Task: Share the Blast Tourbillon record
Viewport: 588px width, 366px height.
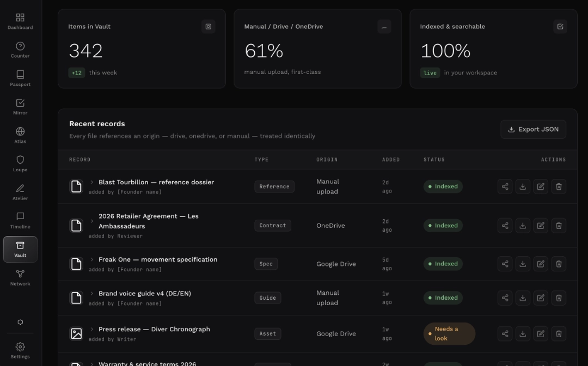Action: pyautogui.click(x=505, y=187)
